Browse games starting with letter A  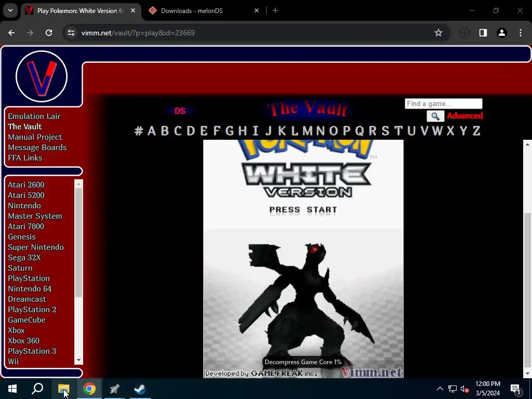pos(152,130)
